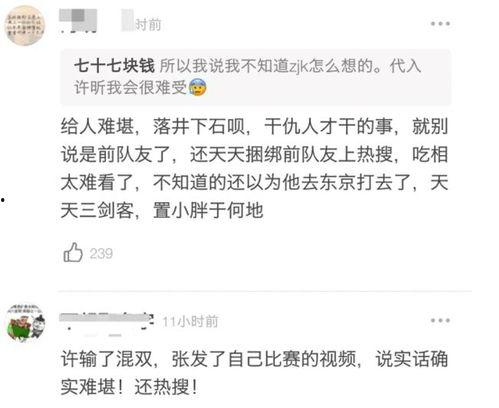499x408 pixels.
Task: Tap the 239 like count
Action: (x=101, y=254)
